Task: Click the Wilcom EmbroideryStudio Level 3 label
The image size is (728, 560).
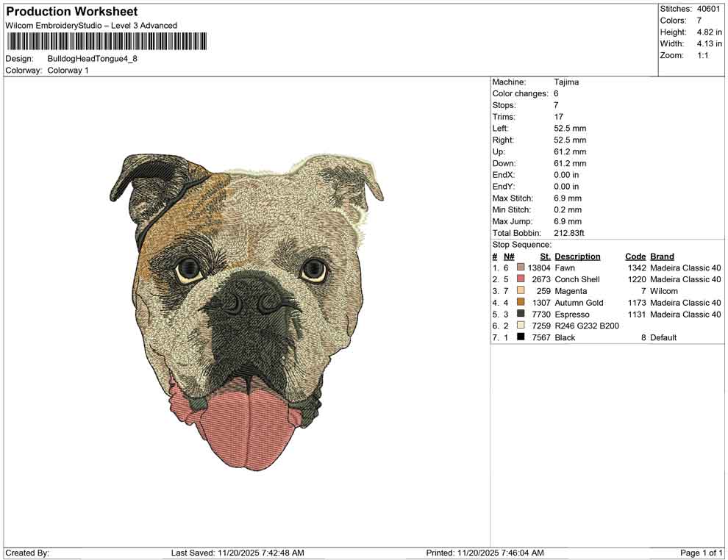Action: click(x=91, y=25)
